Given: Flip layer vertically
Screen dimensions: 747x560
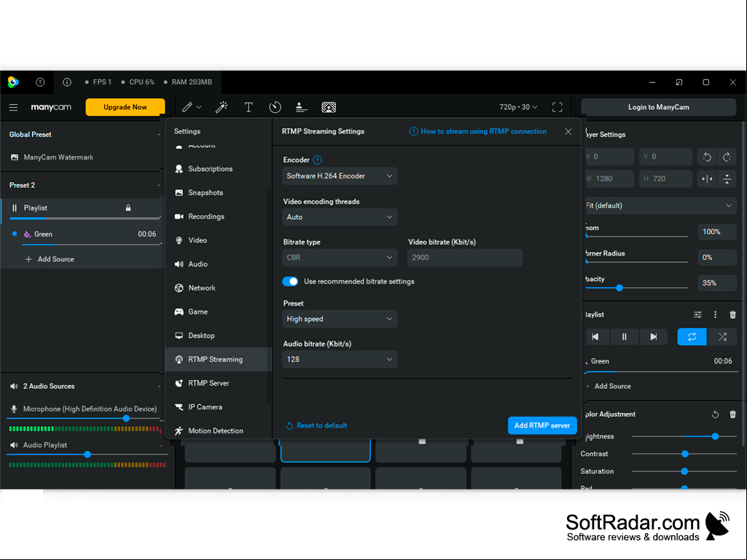Looking at the screenshot, I should pos(727,179).
